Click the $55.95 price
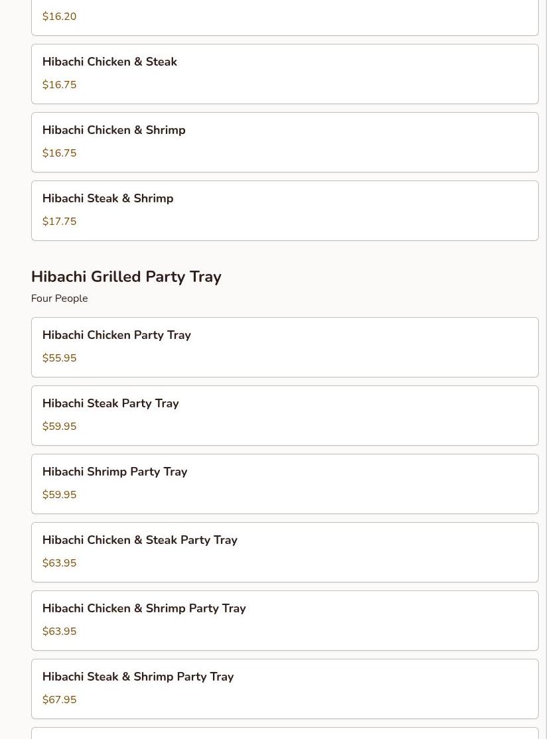 click(x=59, y=358)
